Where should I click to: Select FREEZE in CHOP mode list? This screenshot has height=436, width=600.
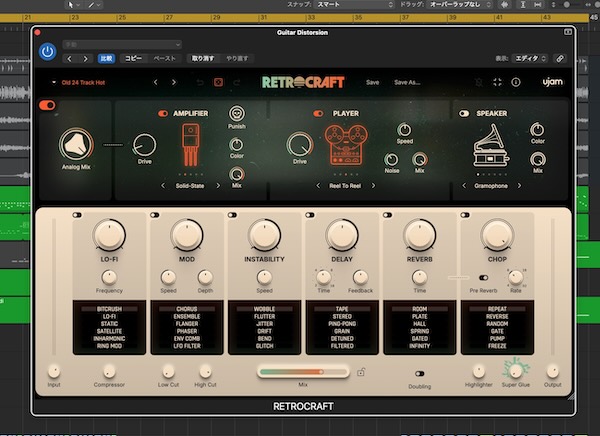(497, 346)
